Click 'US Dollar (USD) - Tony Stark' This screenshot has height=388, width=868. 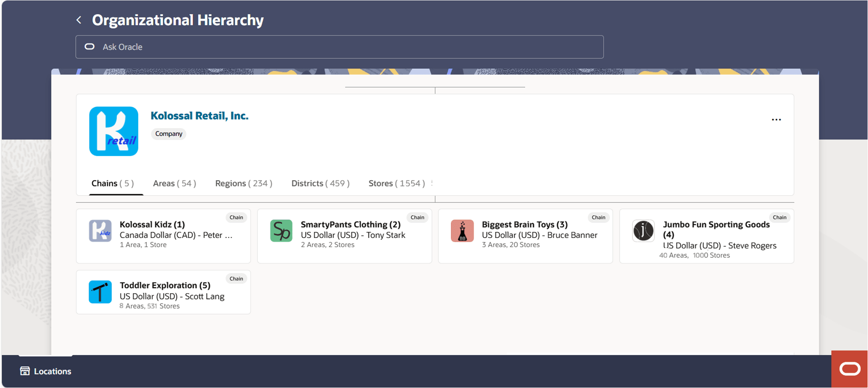tap(353, 235)
